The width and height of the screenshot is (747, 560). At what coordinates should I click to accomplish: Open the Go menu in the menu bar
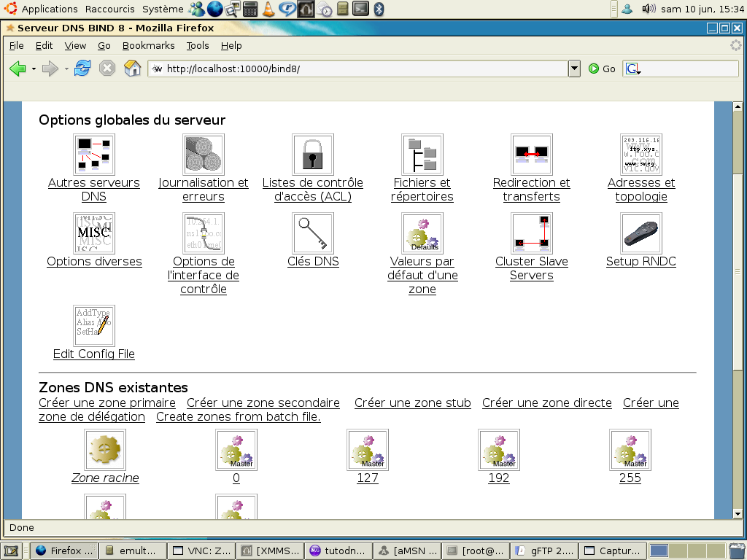click(104, 46)
